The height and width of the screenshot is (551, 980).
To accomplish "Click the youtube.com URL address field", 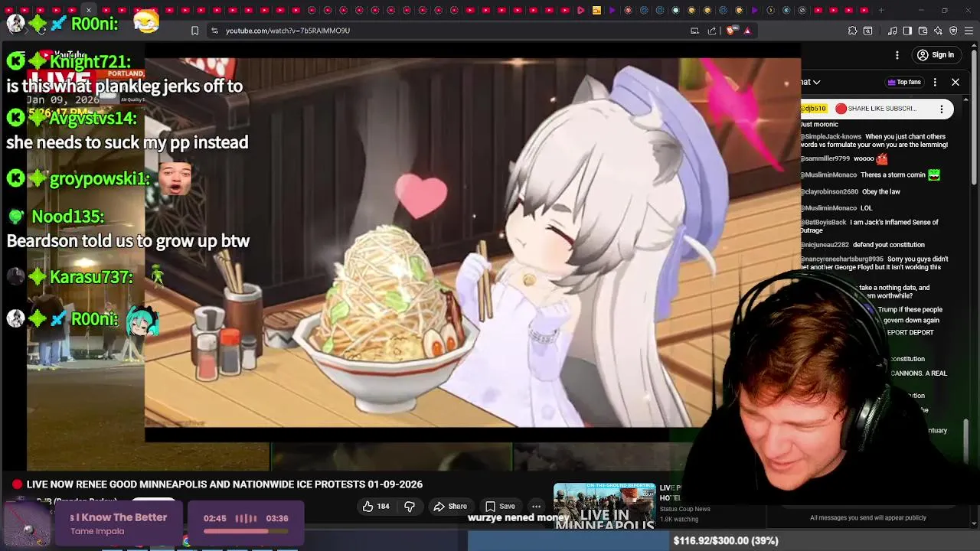I will (x=287, y=31).
